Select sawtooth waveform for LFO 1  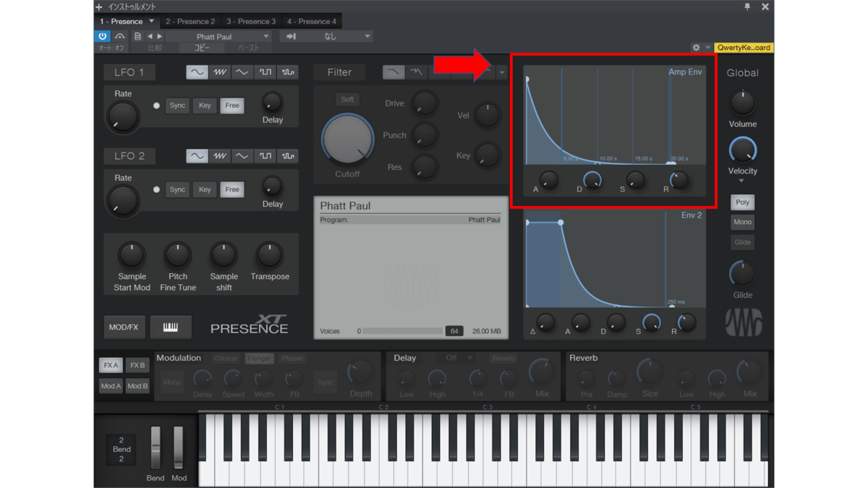(219, 72)
